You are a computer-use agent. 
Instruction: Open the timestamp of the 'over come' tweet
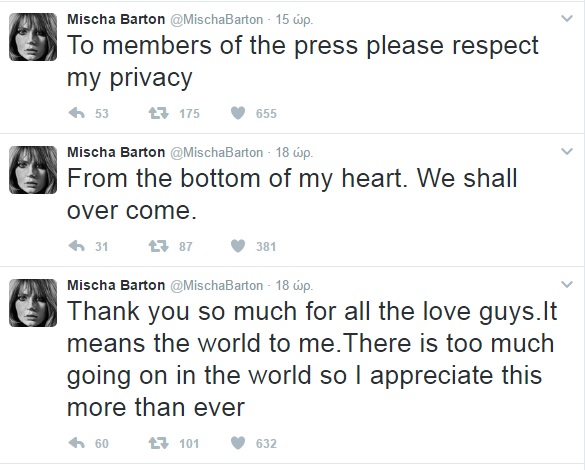[x=294, y=153]
